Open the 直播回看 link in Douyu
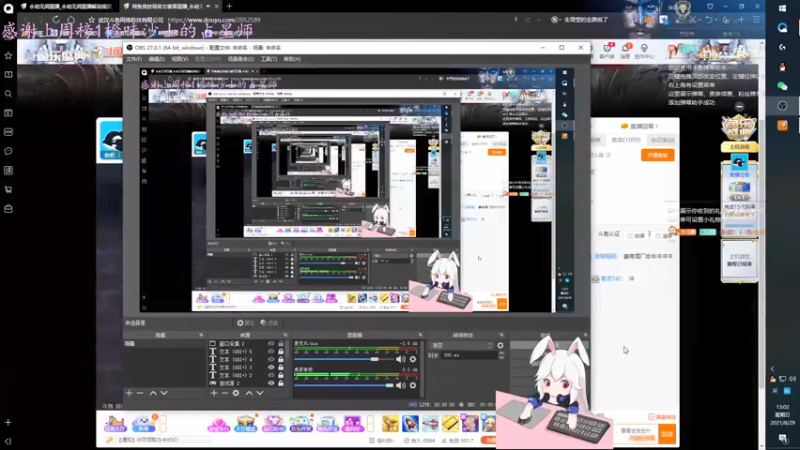The width and height of the screenshot is (800, 450). tap(639, 126)
